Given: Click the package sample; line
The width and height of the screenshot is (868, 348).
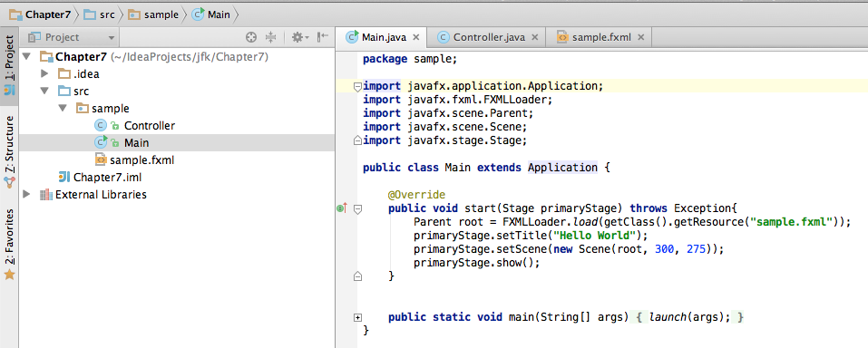Looking at the screenshot, I should pos(410,59).
